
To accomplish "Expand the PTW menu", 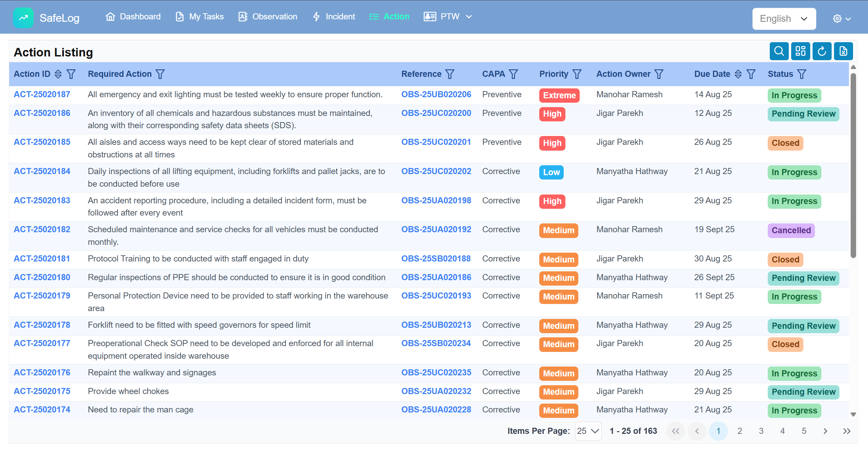I will coord(448,17).
